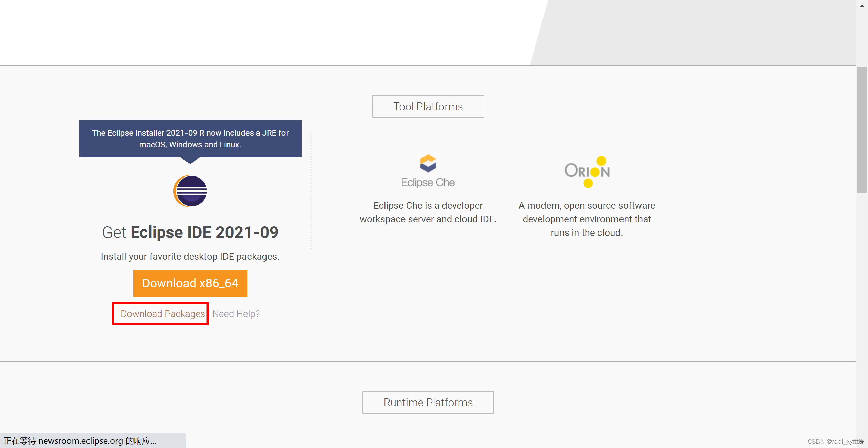The height and width of the screenshot is (448, 868).
Task: Select the Tool Platforms heading box
Action: click(x=428, y=107)
